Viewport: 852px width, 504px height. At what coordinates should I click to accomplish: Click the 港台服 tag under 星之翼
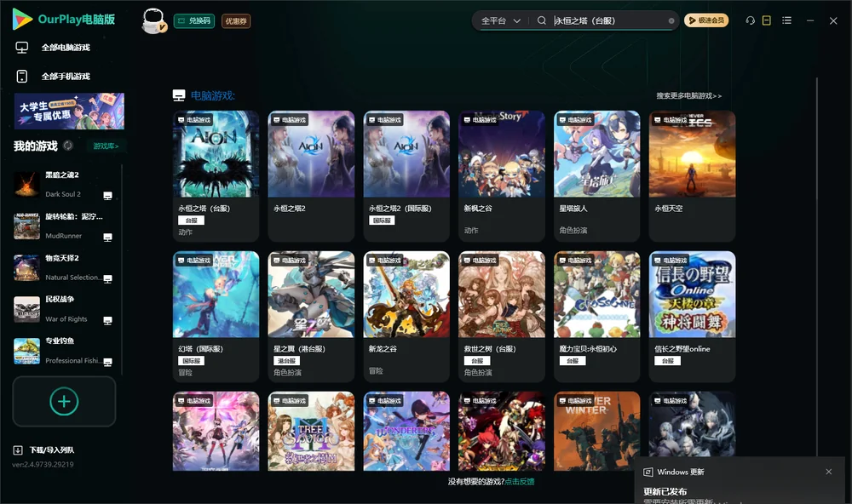tap(286, 361)
